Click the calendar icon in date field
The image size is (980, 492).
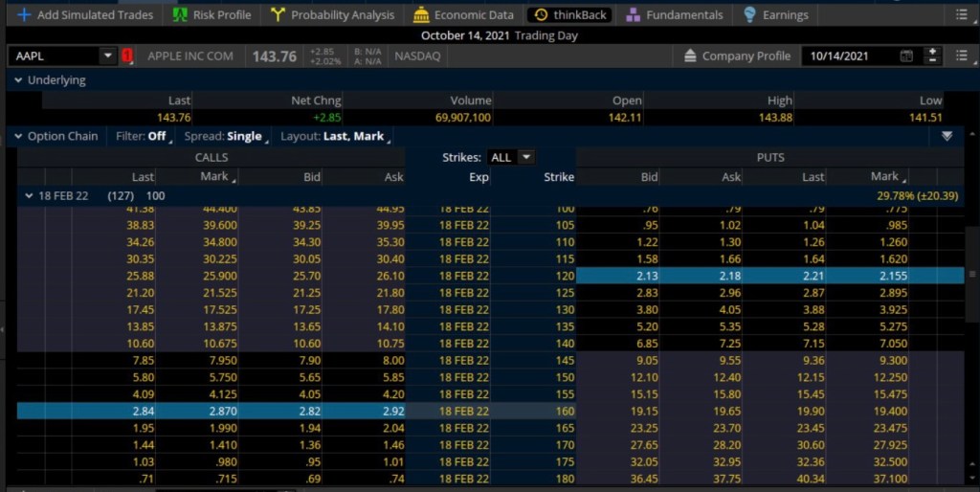click(x=906, y=56)
